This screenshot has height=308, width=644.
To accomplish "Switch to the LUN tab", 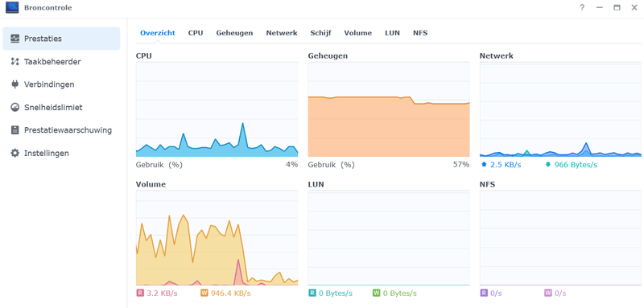I will pos(392,33).
